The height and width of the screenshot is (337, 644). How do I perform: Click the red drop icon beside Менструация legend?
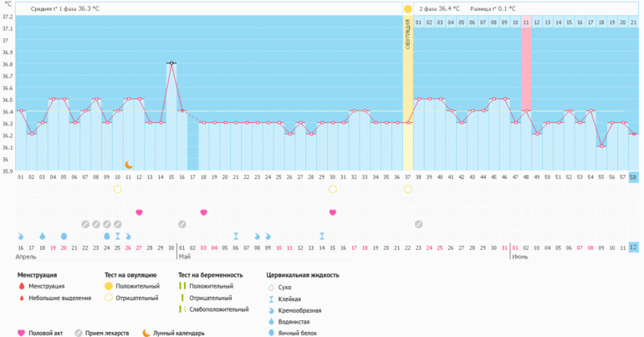pos(21,286)
